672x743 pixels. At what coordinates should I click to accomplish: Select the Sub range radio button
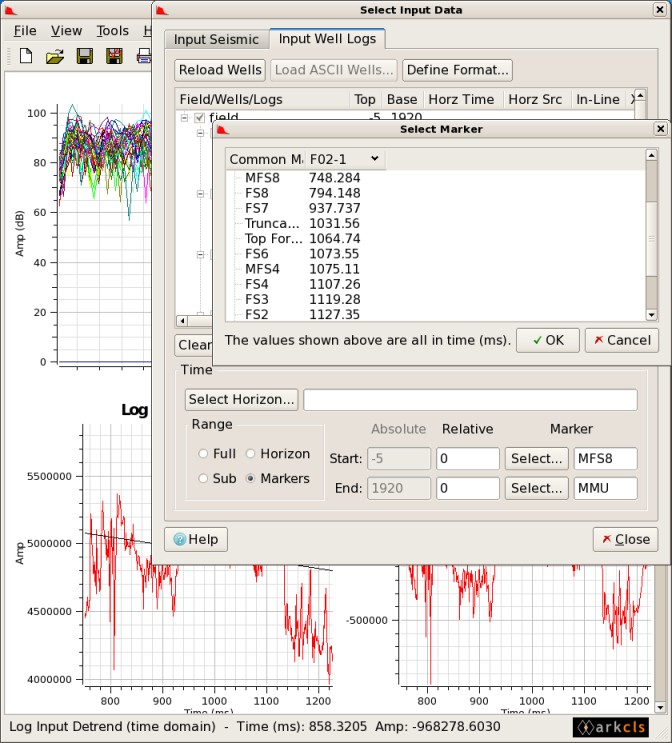203,478
